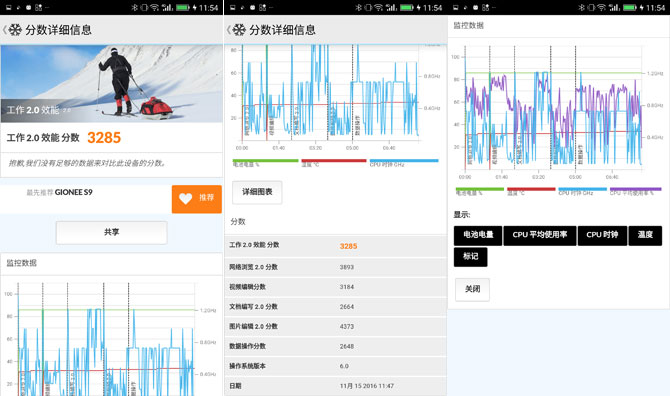Click the monitoring chart in middle screen

[335, 97]
